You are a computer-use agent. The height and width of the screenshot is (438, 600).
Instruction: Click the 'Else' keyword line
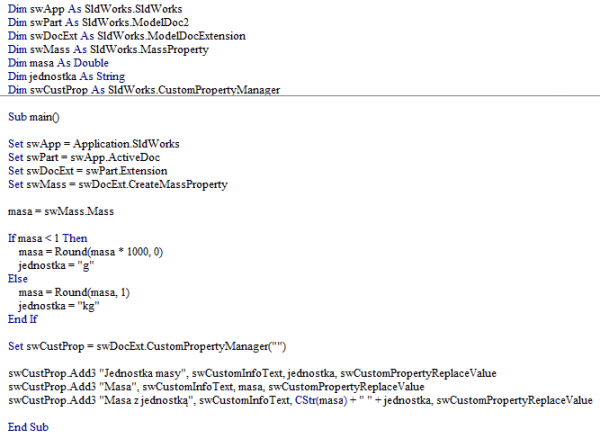(18, 278)
